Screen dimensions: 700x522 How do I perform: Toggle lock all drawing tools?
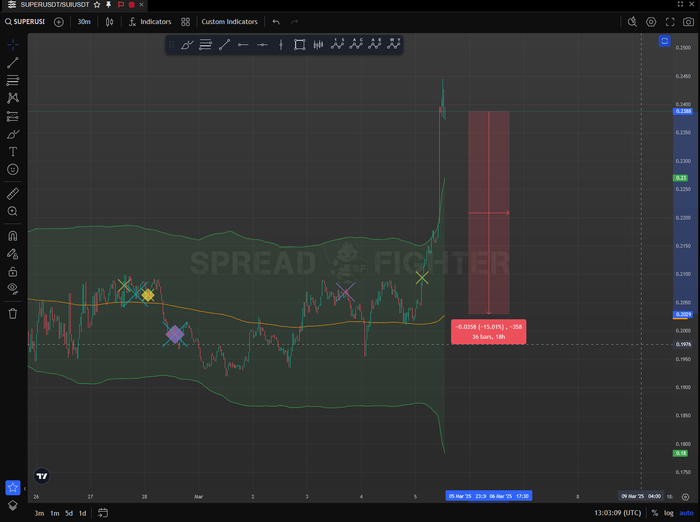(x=13, y=271)
